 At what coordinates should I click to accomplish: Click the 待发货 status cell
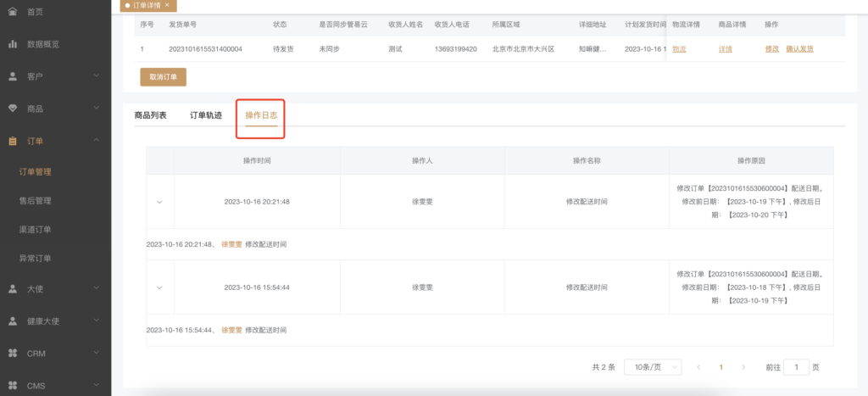point(283,49)
